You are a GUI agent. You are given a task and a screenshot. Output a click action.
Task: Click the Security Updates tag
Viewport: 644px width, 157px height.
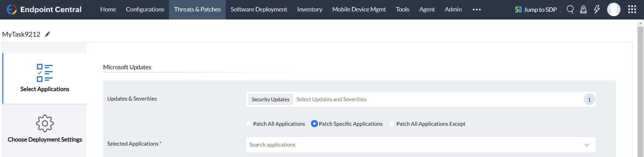(270, 100)
